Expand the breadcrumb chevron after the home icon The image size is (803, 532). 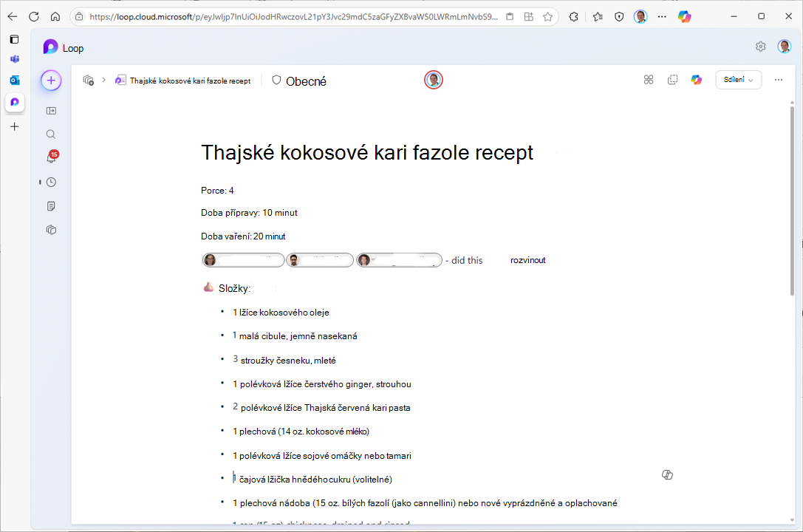pyautogui.click(x=103, y=80)
